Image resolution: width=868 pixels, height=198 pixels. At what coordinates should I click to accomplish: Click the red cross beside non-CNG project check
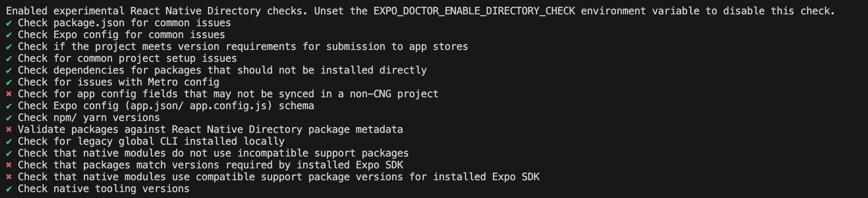pyautogui.click(x=9, y=94)
